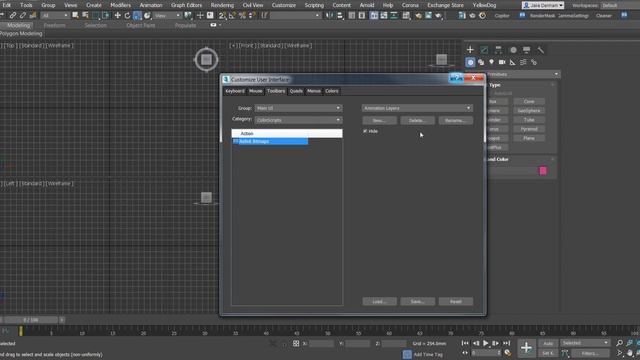The image size is (640, 360).
Task: Play the animation
Action: pos(485,343)
